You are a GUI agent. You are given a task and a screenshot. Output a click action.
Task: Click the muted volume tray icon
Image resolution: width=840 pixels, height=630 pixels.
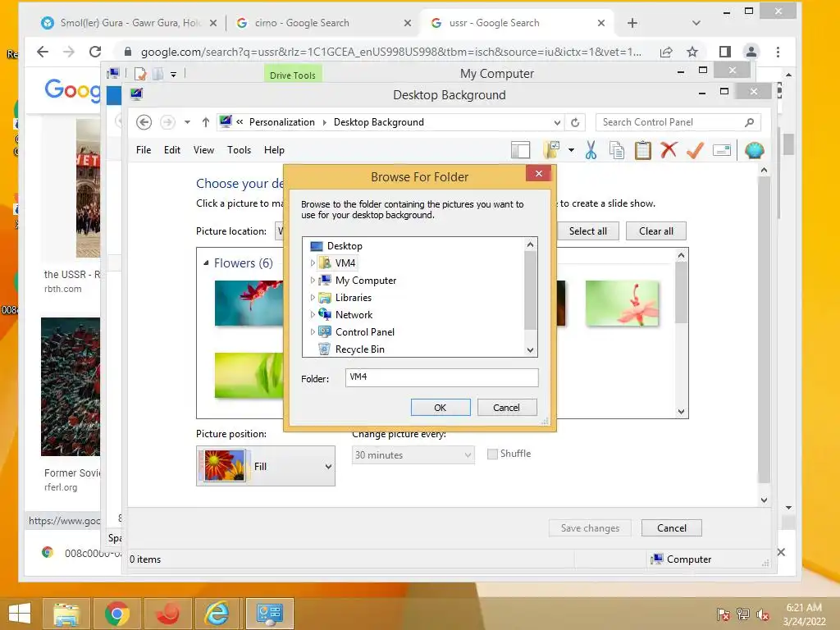pos(763,614)
